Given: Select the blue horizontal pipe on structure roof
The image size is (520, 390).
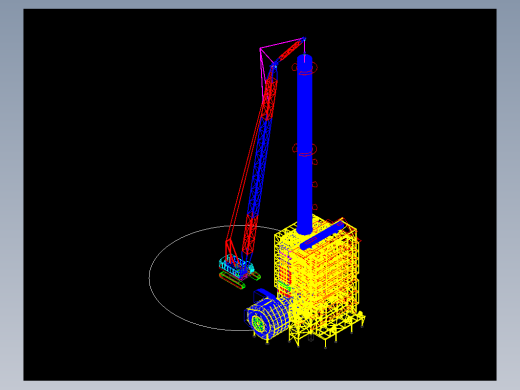Looking at the screenshot, I should pos(322,236).
